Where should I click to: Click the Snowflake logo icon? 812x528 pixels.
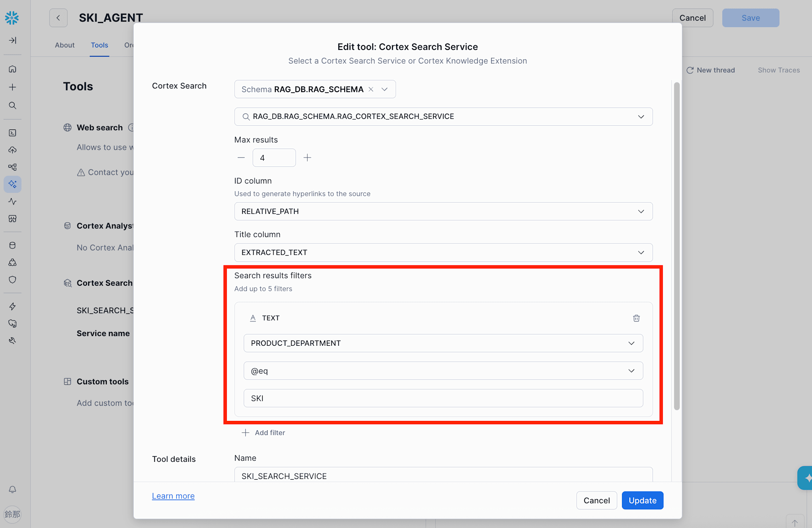click(x=12, y=18)
